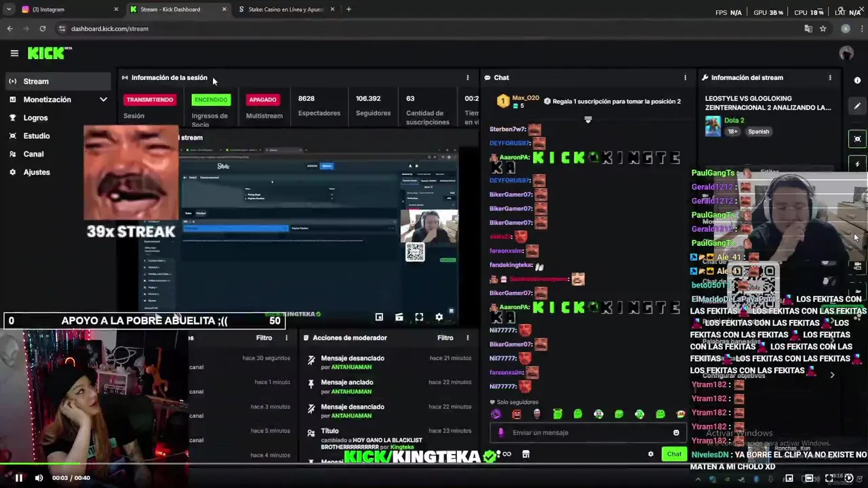Click the lightning bolt quick actions icon

point(857,164)
